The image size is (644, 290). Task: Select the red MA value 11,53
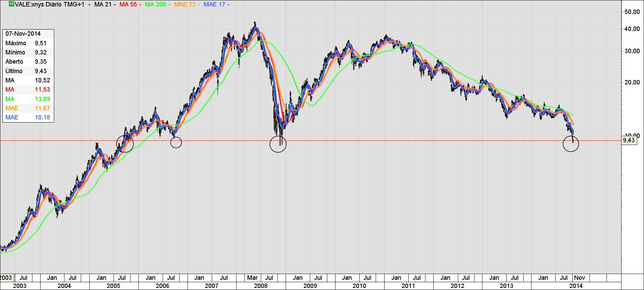42,90
